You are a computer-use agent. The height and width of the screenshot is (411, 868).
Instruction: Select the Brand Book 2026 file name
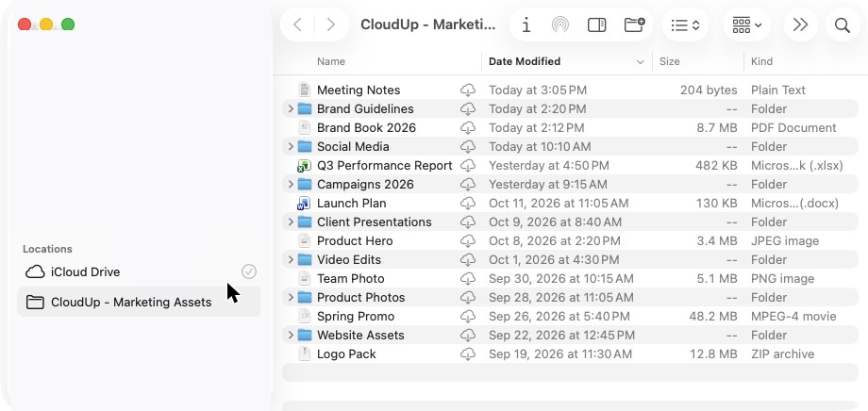point(366,128)
